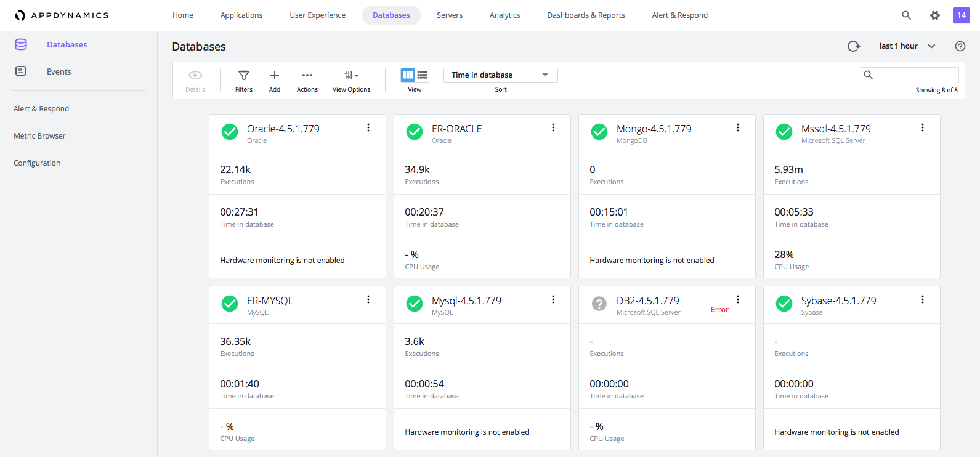This screenshot has width=980, height=457.
Task: Open the ER-MYSQL database name
Action: click(x=270, y=301)
